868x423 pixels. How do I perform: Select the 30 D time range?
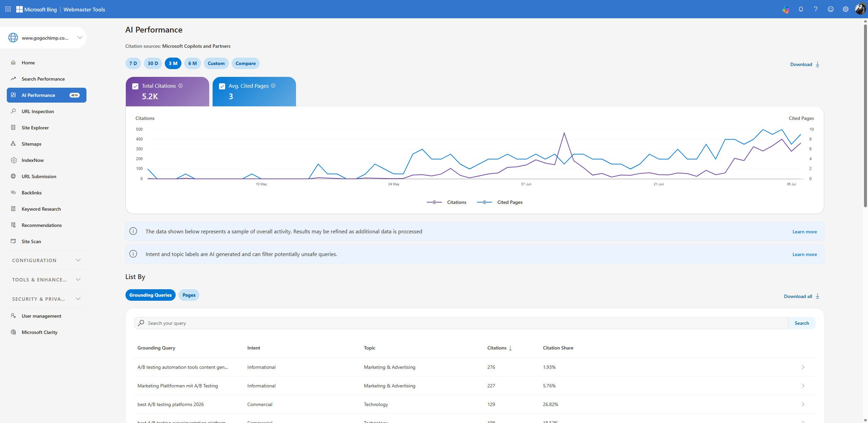153,63
